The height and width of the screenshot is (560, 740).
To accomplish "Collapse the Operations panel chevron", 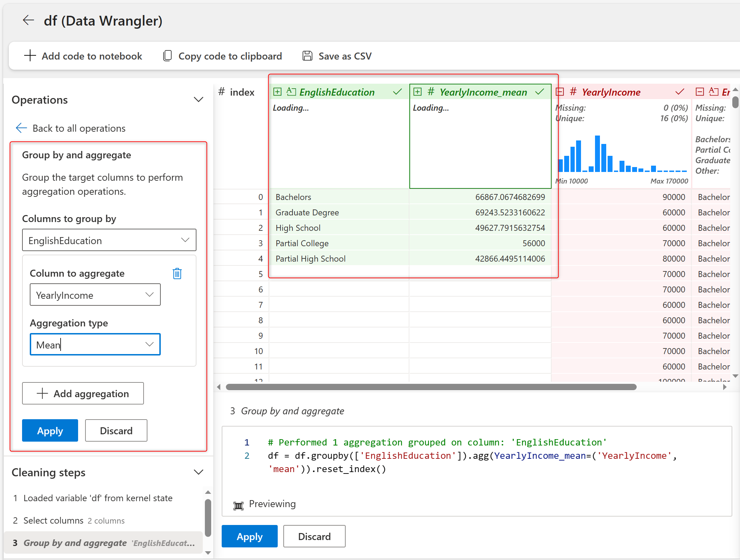I will [x=199, y=100].
